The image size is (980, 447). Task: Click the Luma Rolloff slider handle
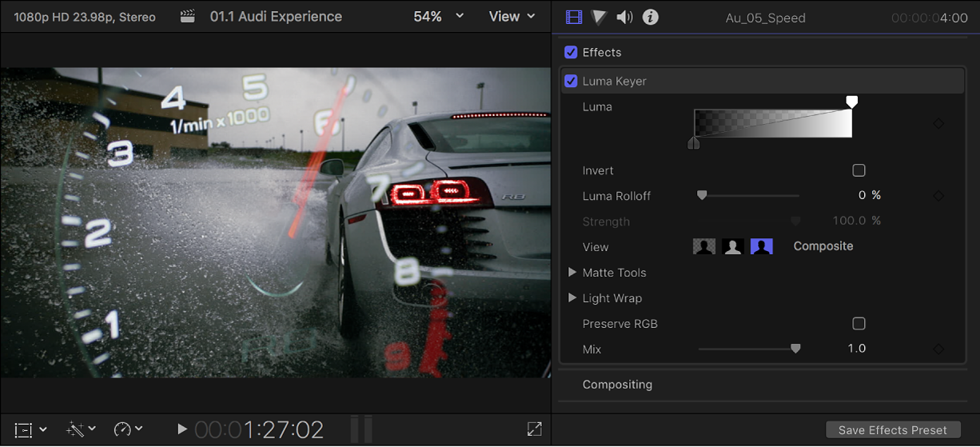tap(702, 195)
